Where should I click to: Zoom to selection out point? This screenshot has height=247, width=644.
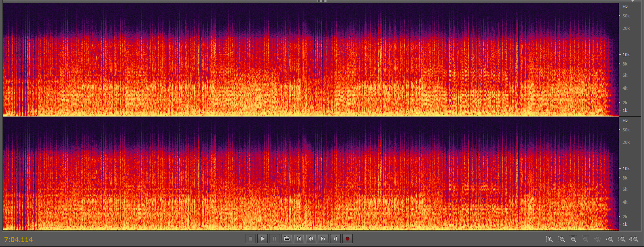[x=622, y=239]
